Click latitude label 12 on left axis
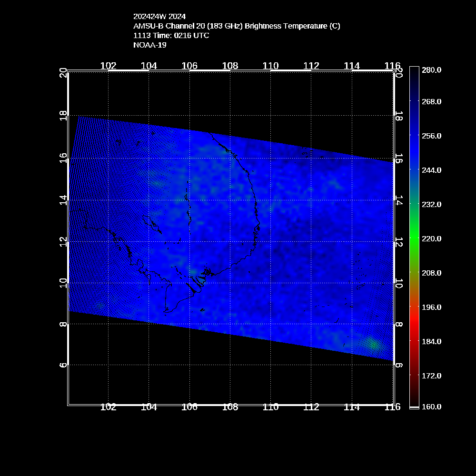The width and height of the screenshot is (476, 476). pos(63,242)
